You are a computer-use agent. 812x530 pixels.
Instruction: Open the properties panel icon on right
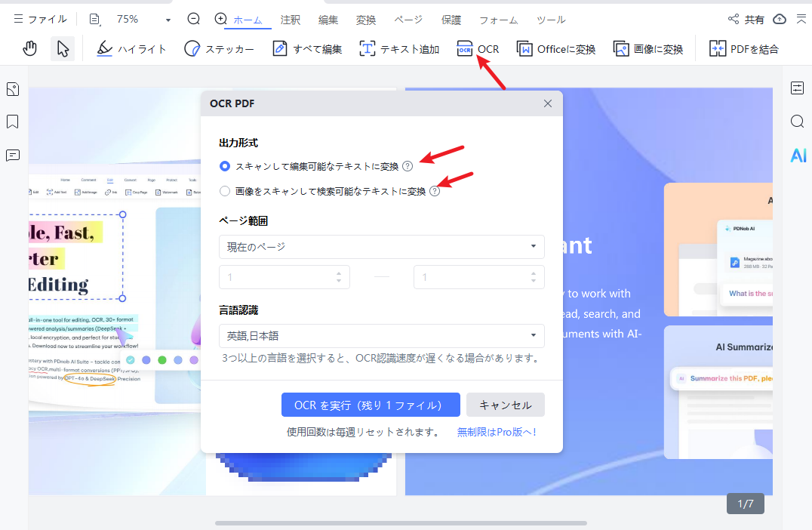pos(798,88)
